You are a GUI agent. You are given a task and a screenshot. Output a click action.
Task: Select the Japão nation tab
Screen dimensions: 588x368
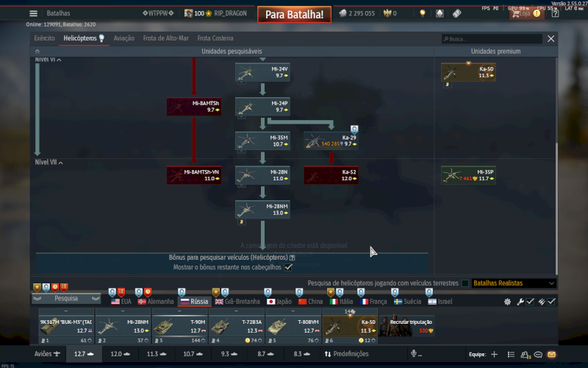pyautogui.click(x=279, y=302)
